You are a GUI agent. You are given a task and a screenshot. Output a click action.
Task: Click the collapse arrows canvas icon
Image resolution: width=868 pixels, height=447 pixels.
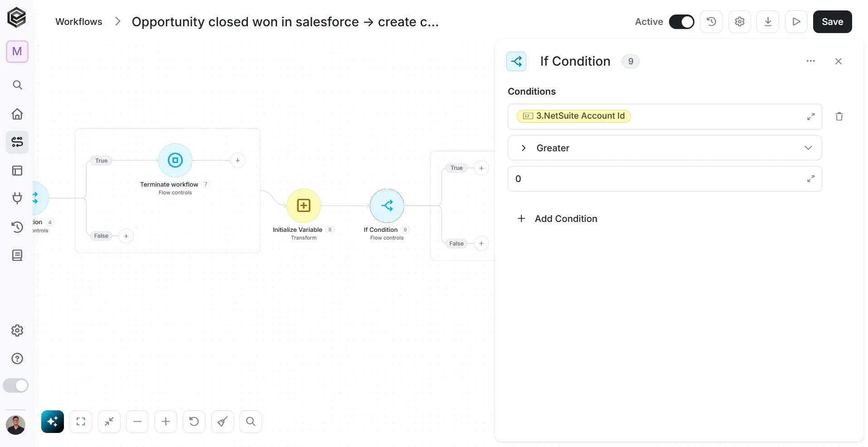(x=109, y=422)
